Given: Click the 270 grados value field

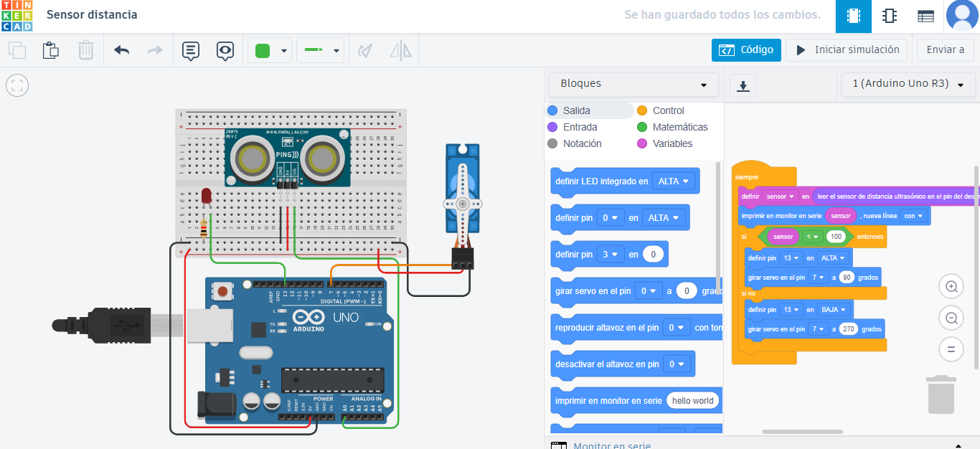Looking at the screenshot, I should 849,329.
